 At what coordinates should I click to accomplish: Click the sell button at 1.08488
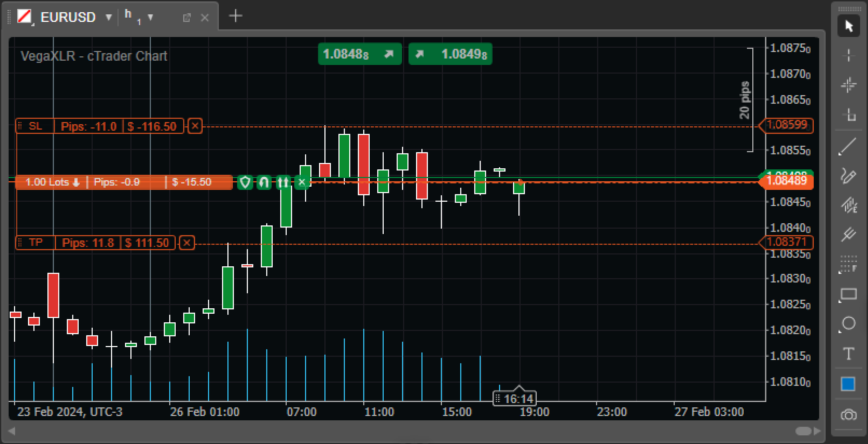(360, 54)
